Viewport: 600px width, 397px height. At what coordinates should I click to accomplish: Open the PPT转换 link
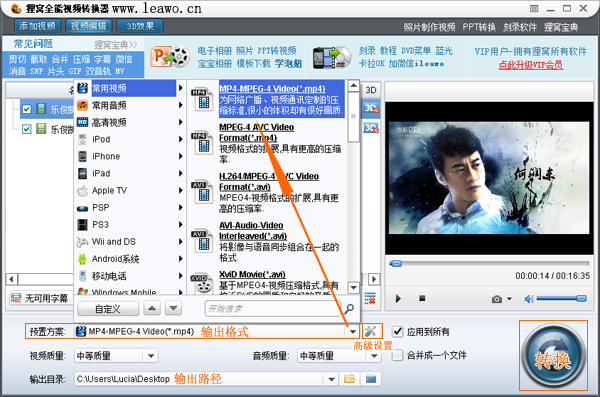(x=479, y=27)
